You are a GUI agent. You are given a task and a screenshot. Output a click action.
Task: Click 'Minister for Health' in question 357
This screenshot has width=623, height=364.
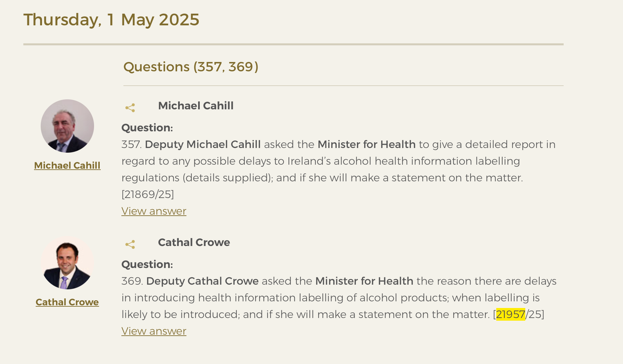coord(367,144)
